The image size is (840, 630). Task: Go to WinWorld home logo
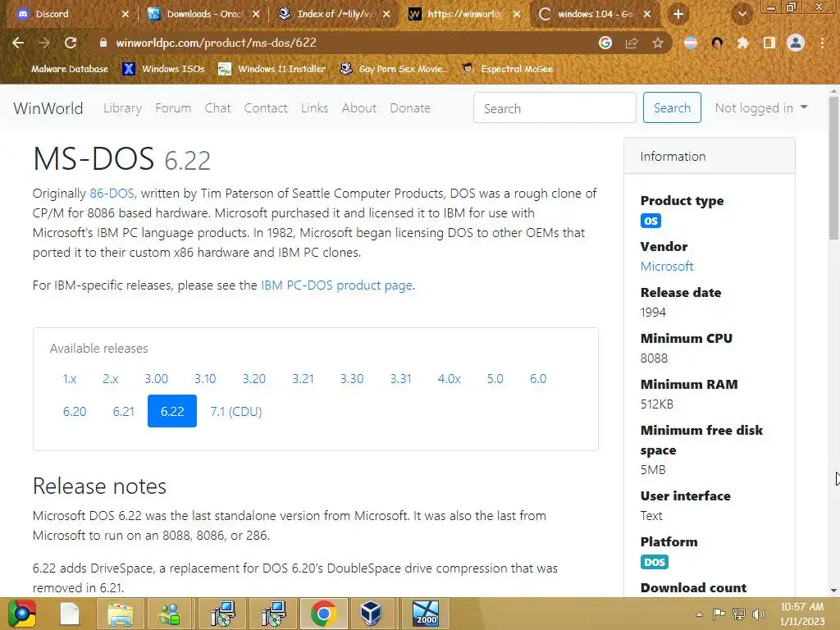[x=48, y=108]
